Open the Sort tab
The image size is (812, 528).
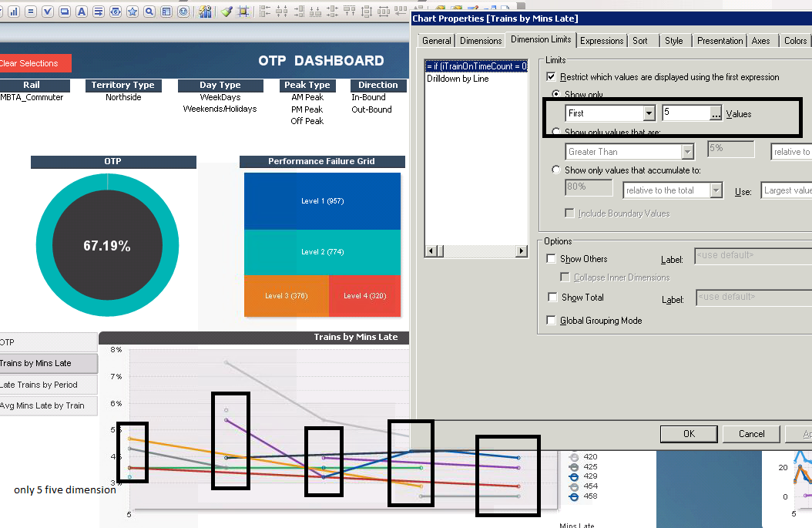coord(640,40)
